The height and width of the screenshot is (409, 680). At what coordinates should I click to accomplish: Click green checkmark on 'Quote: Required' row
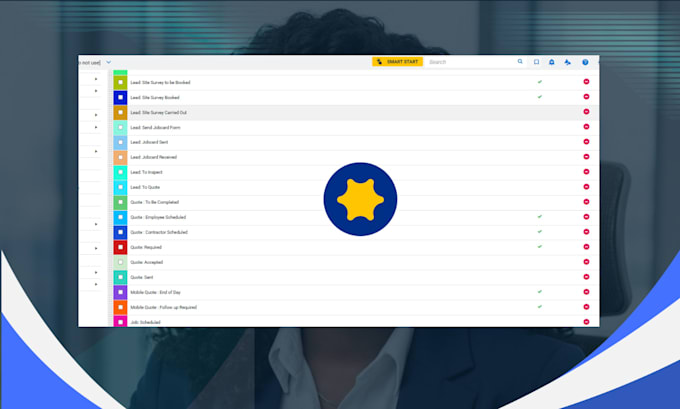[x=540, y=246]
